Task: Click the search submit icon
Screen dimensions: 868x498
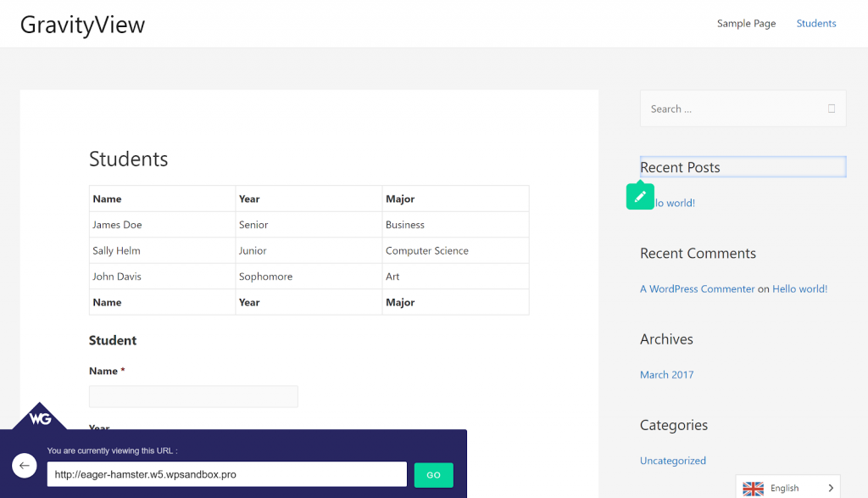Action: tap(831, 109)
